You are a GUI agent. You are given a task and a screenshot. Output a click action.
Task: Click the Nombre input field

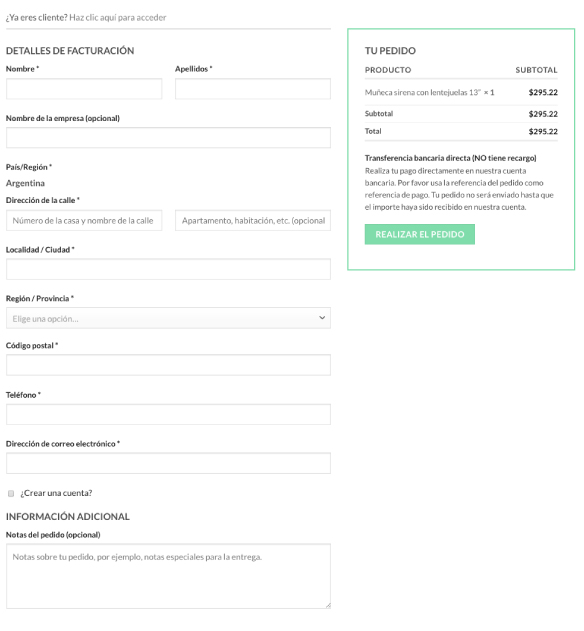84,89
